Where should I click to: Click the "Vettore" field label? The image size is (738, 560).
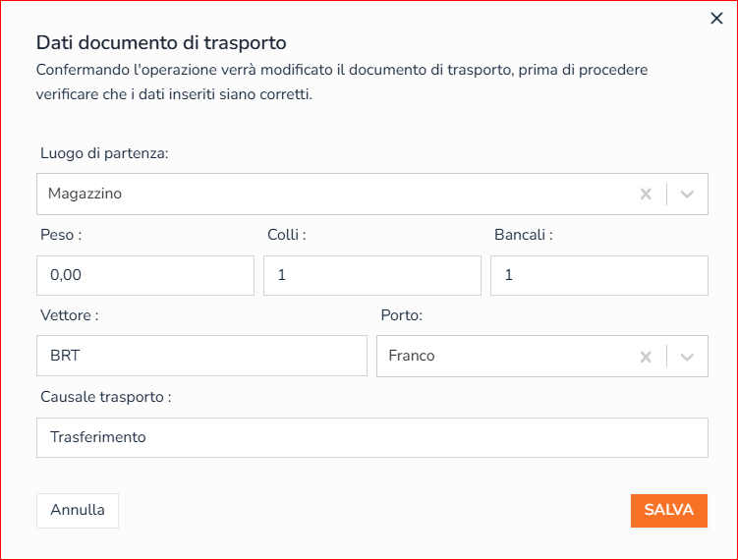[x=69, y=315]
